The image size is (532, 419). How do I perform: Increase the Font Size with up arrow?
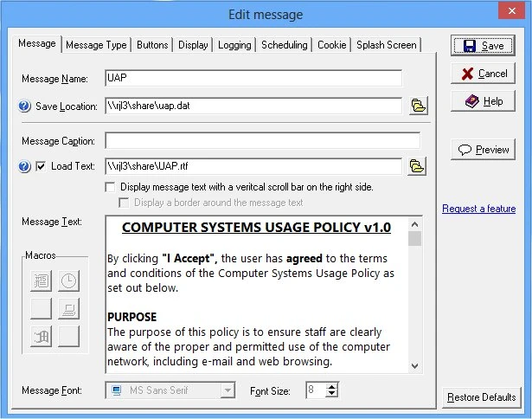(331, 386)
